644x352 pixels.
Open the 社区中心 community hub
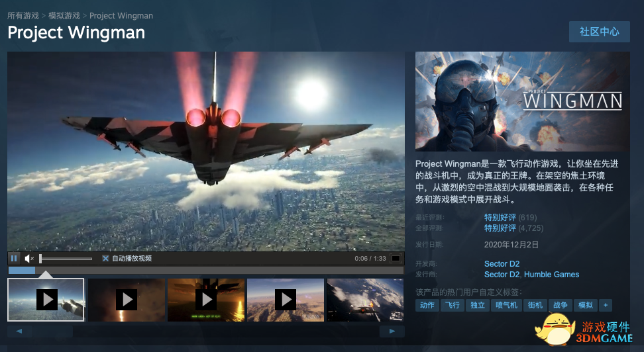point(599,32)
